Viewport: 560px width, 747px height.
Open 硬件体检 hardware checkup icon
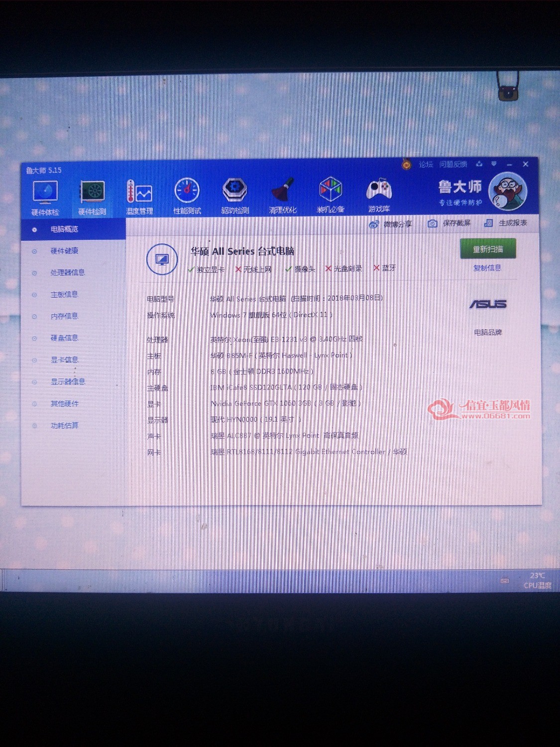point(45,198)
